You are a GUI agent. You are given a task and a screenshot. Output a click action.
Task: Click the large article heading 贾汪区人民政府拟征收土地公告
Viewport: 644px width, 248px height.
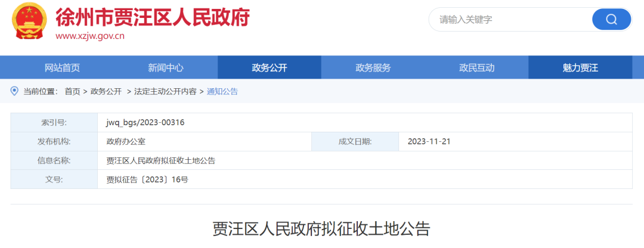click(x=321, y=229)
